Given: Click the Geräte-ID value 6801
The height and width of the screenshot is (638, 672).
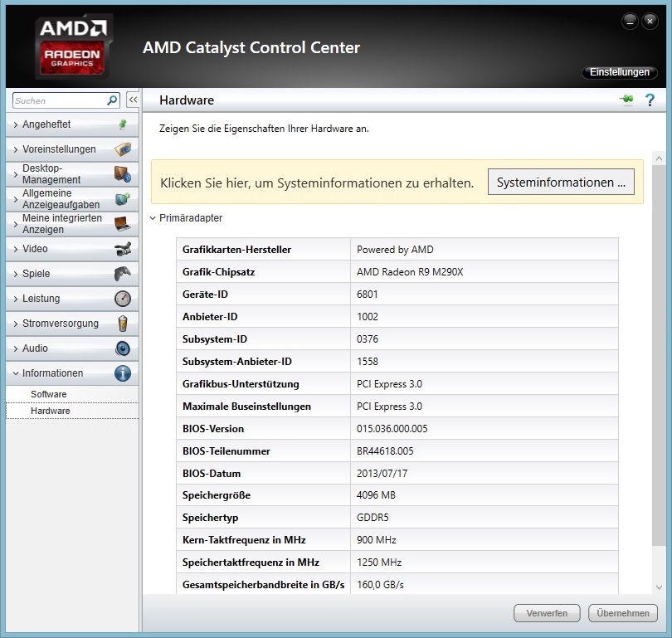Looking at the screenshot, I should point(368,295).
